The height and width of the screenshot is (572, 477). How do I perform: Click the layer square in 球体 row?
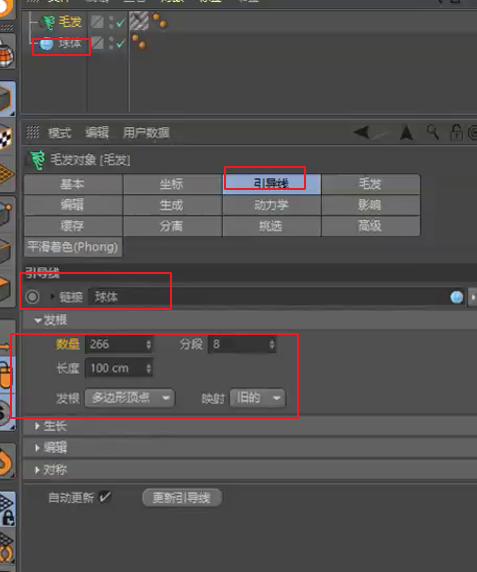[97, 43]
